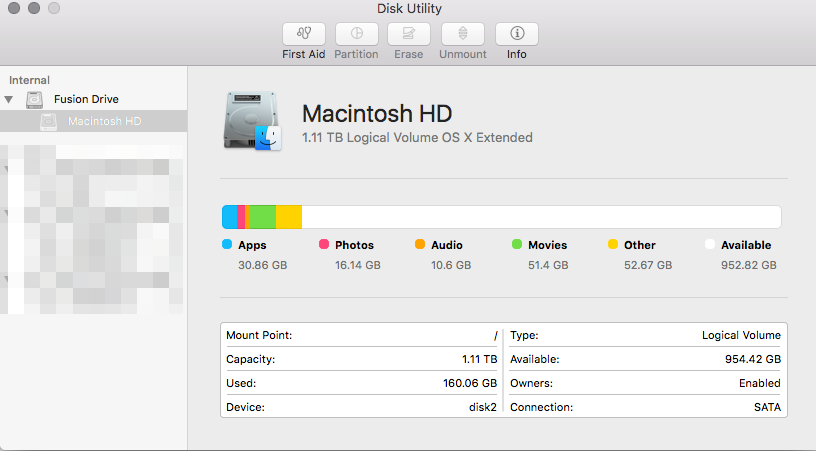Click the Connection SATA value

pyautogui.click(x=768, y=407)
